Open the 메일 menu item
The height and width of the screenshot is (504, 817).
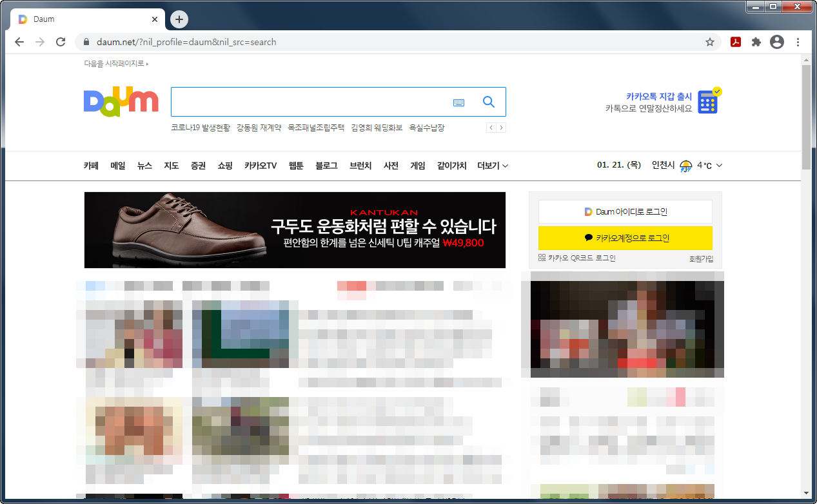coord(118,166)
